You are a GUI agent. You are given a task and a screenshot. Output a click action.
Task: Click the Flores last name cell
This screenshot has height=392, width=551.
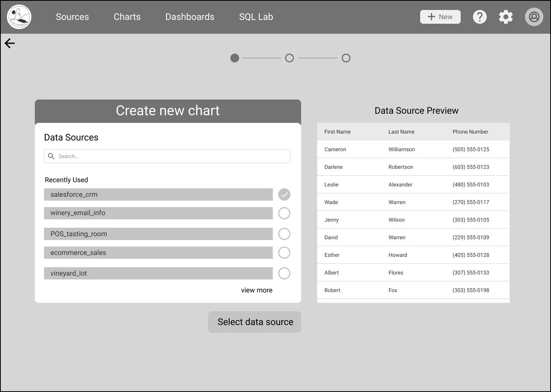coord(396,273)
